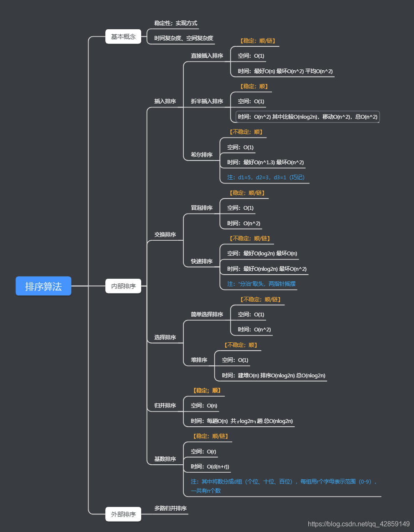Select the 外部排序 node
This screenshot has height=532, width=414.
click(x=123, y=514)
